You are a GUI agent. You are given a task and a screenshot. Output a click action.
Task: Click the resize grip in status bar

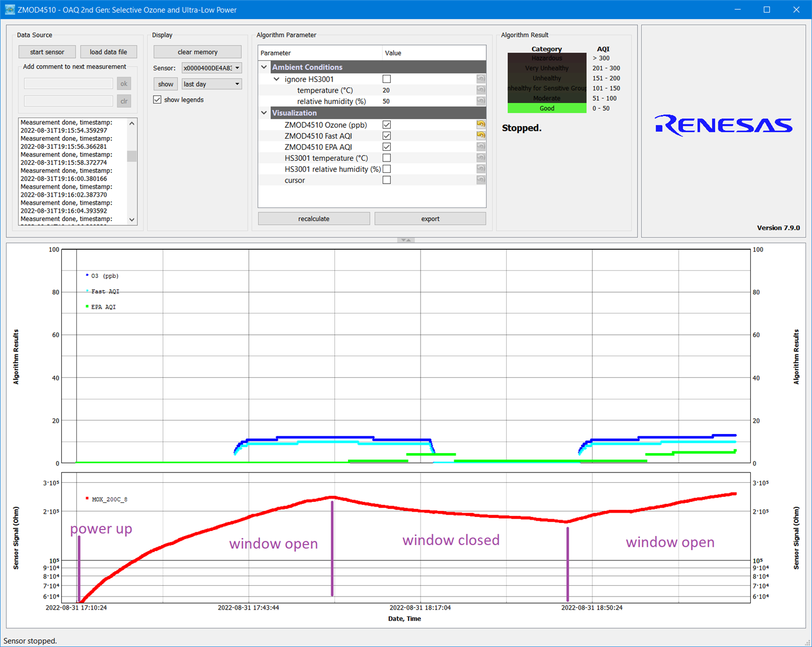[807, 642]
